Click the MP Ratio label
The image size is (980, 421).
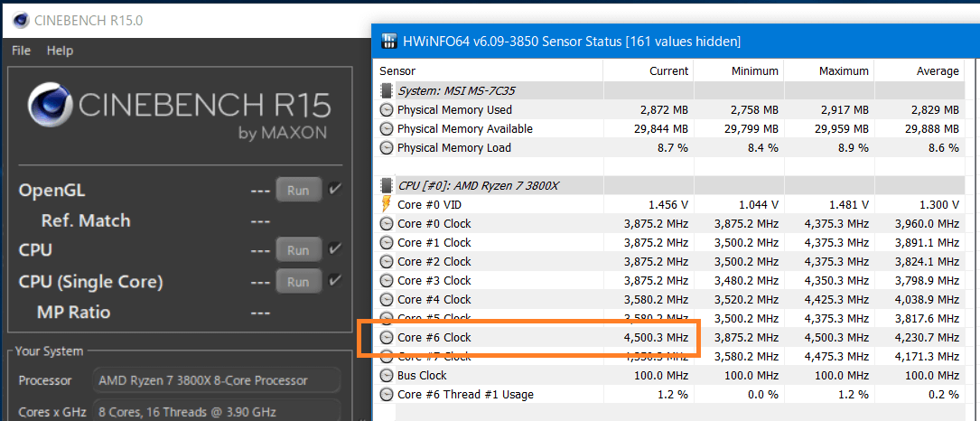click(x=73, y=312)
